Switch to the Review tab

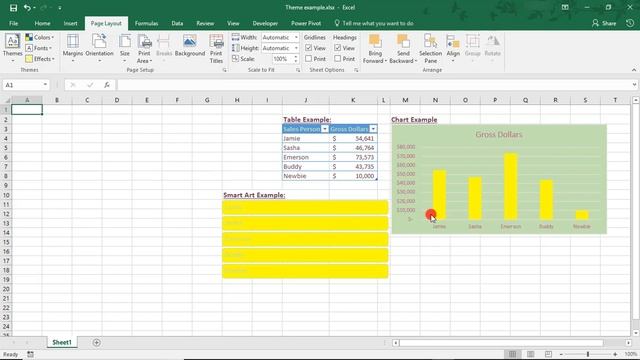pyautogui.click(x=205, y=23)
